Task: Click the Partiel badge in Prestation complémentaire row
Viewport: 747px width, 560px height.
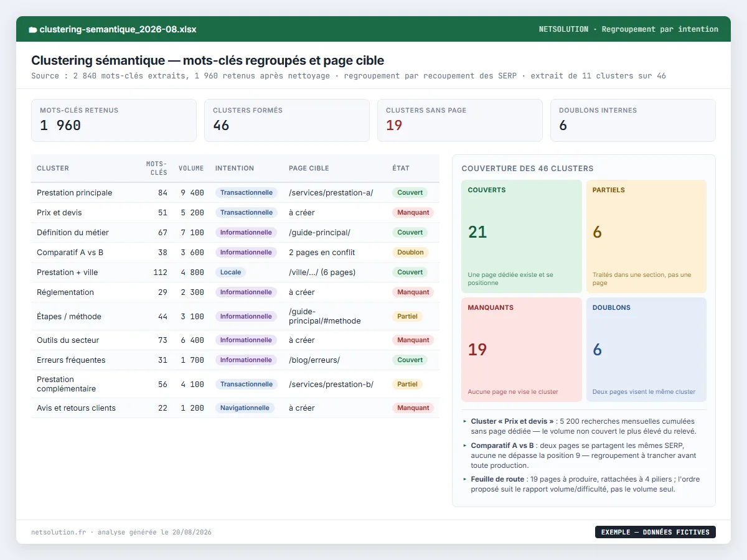Action: (407, 385)
